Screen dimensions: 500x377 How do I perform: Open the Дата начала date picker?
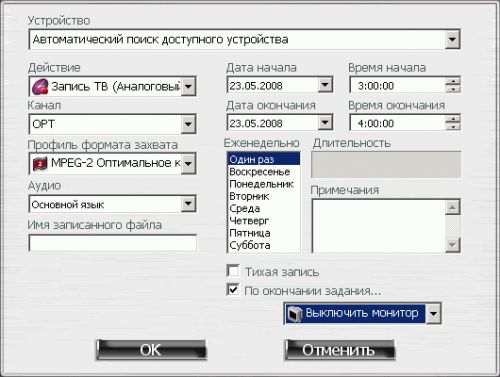(325, 85)
